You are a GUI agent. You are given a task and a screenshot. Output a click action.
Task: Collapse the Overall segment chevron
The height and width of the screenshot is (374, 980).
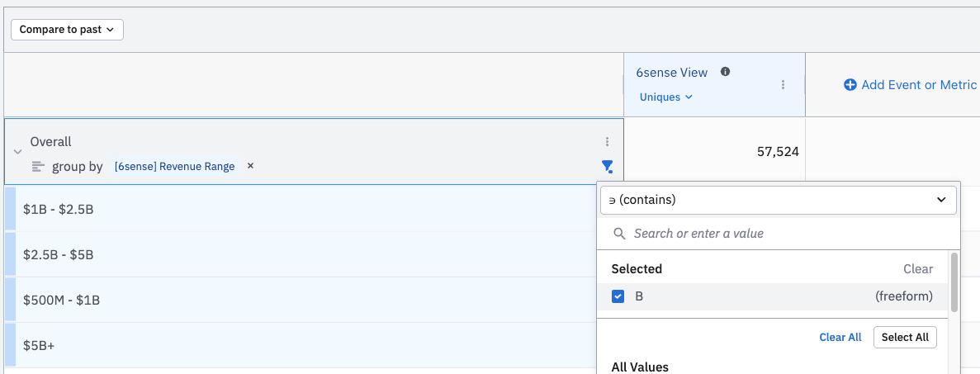tap(17, 152)
